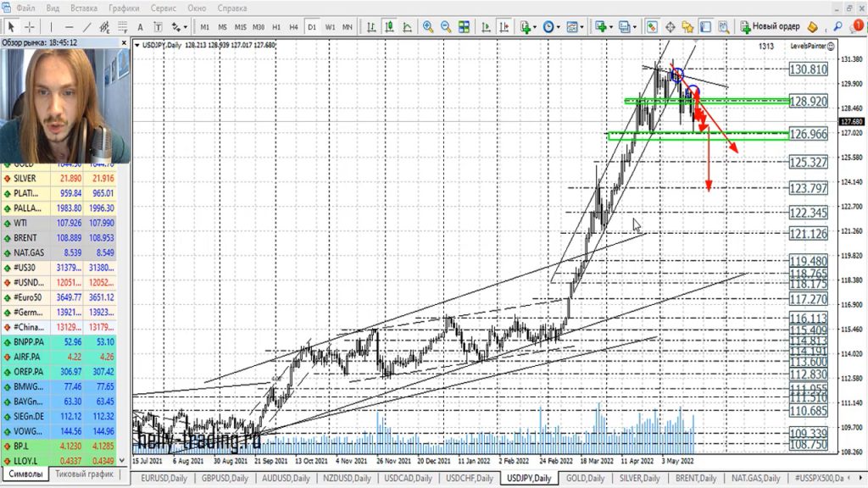
Task: Click the Zoom In magnifier icon
Action: 428,27
